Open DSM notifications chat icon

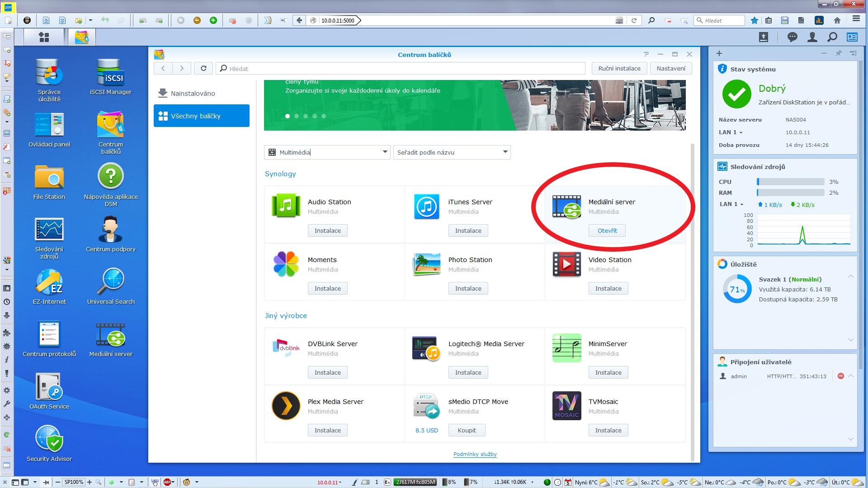coord(792,37)
